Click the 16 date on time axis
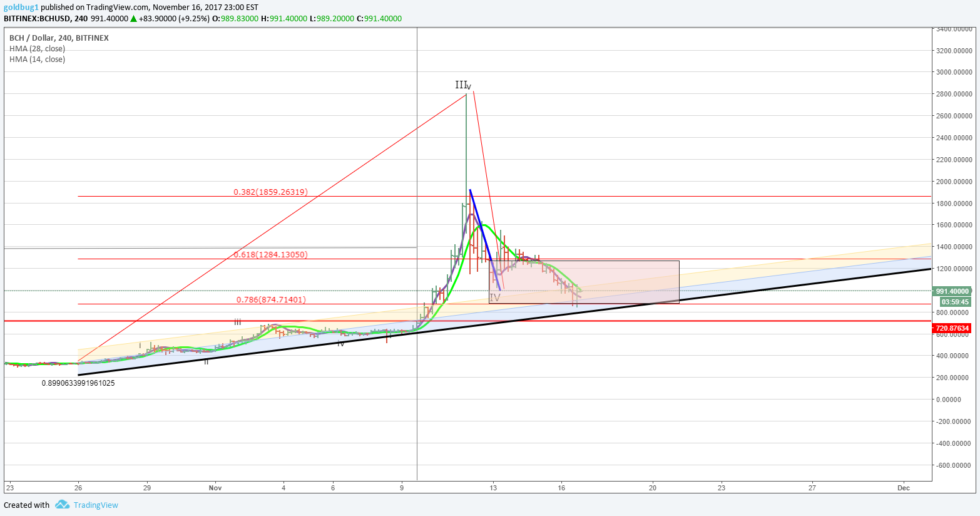 [x=562, y=488]
